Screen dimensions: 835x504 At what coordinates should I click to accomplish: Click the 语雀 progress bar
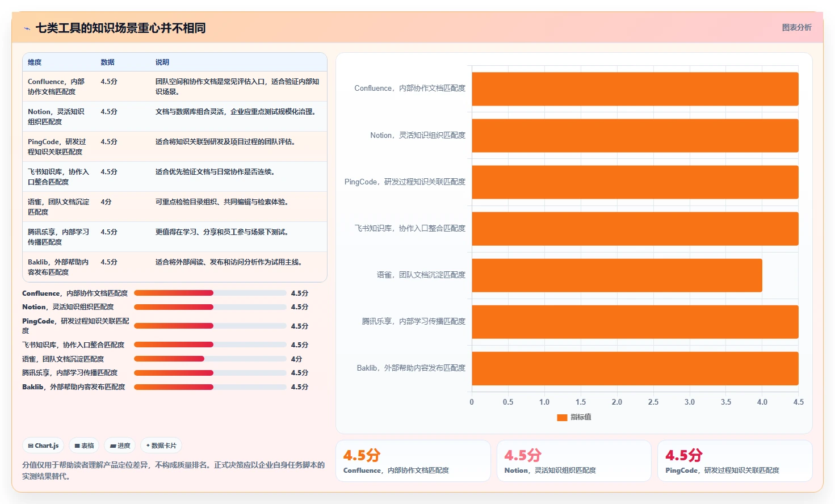click(x=210, y=359)
